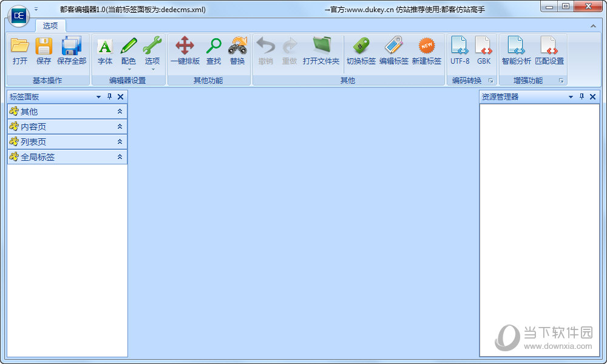Click the 编辑器设置 group label

pos(127,81)
